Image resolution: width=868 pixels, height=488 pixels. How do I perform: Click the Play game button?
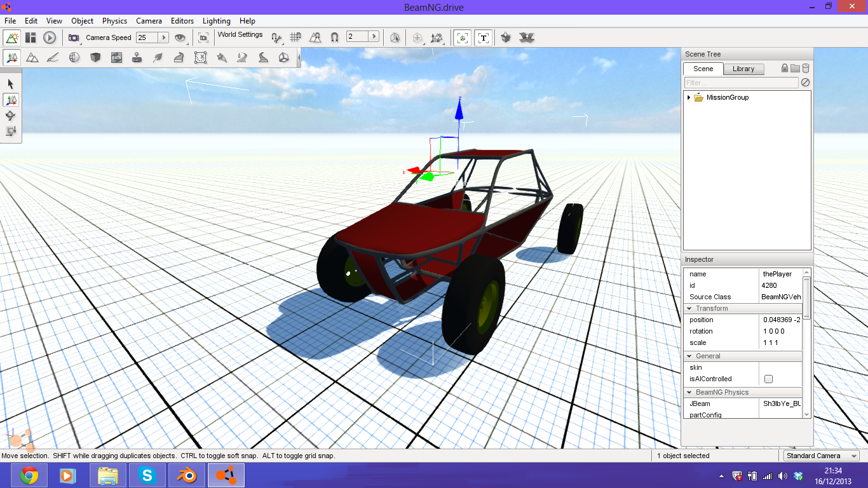coord(50,37)
